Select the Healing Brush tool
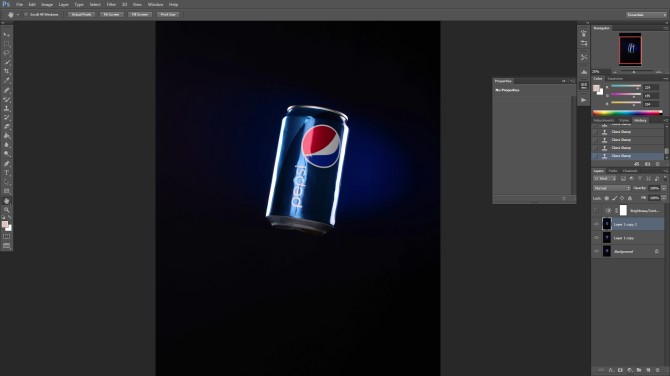This screenshot has width=670, height=376. tap(6, 90)
